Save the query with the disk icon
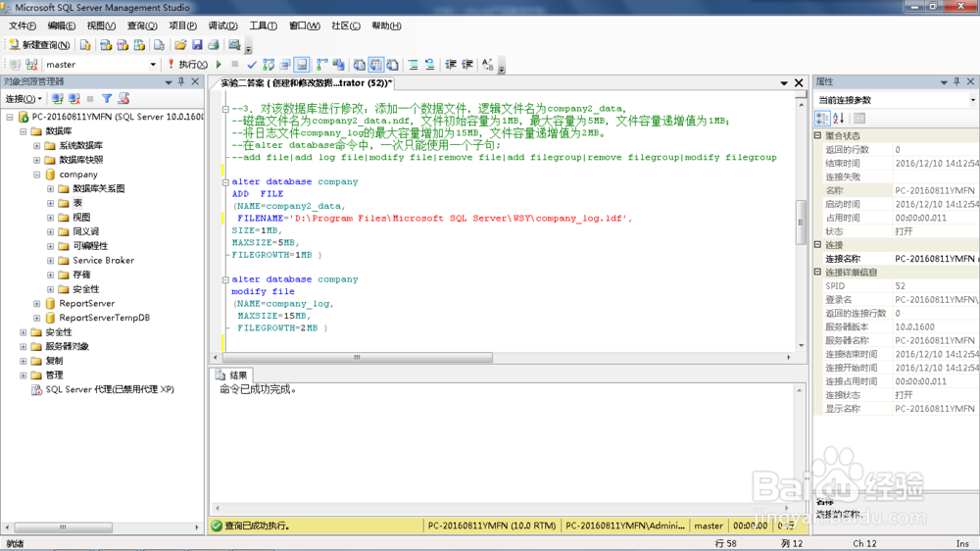 (197, 45)
